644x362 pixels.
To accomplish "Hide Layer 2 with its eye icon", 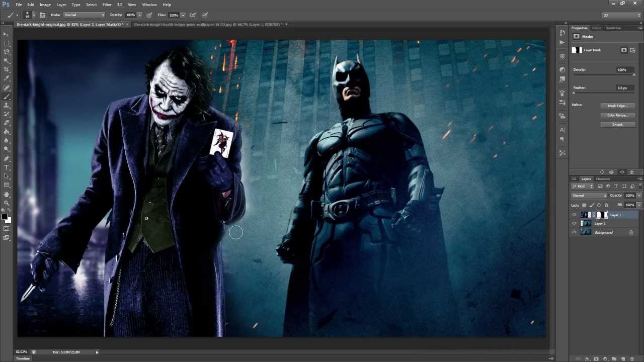I will coord(574,215).
